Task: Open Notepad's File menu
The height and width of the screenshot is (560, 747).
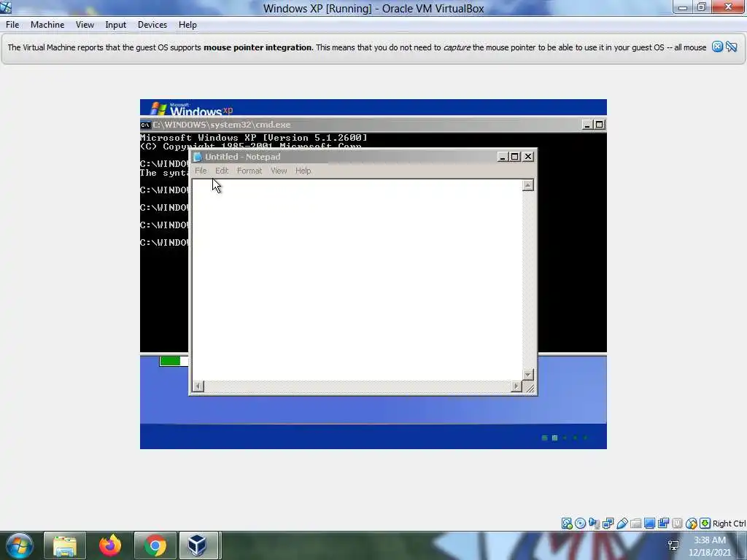Action: pos(201,171)
